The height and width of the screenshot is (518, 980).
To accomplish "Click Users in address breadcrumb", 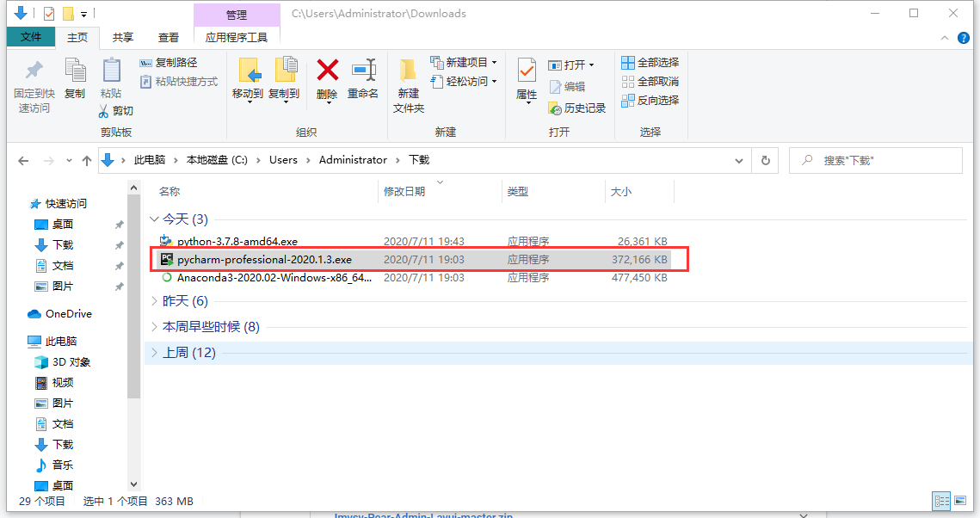I will (283, 160).
